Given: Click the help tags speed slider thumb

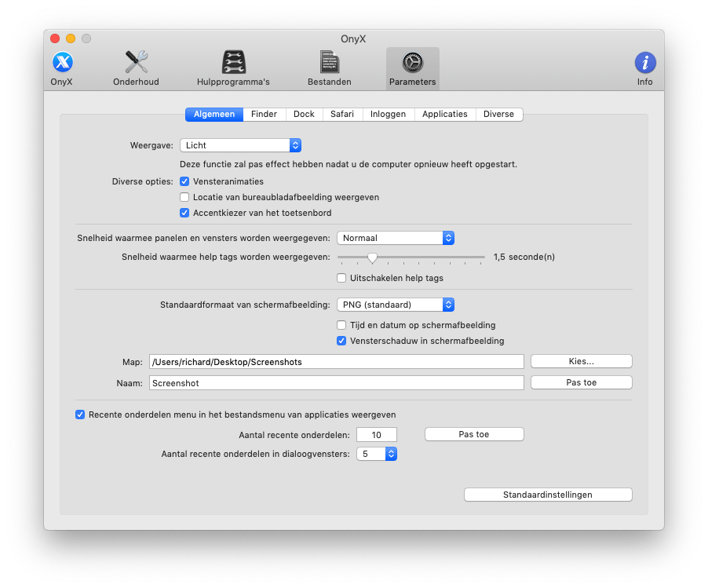Looking at the screenshot, I should click(372, 257).
